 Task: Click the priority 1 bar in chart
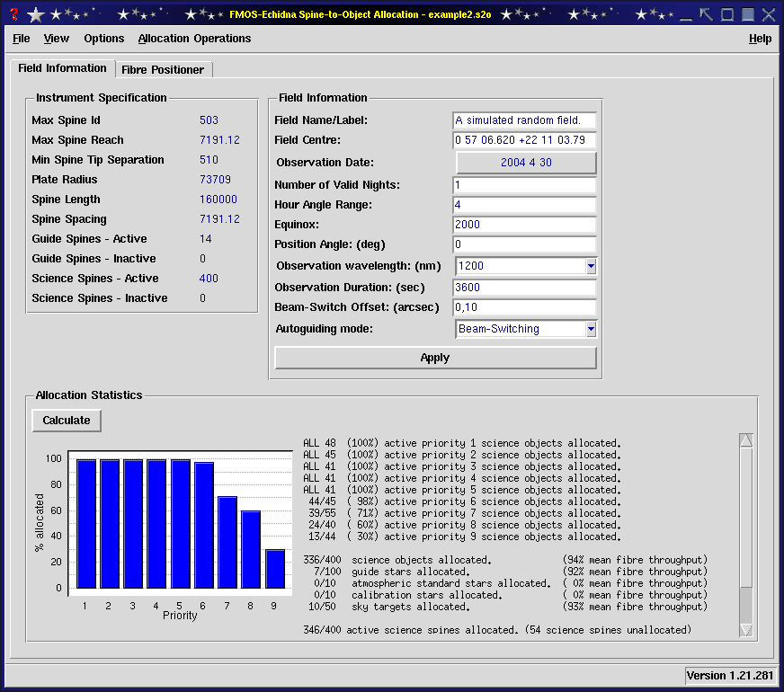click(86, 524)
